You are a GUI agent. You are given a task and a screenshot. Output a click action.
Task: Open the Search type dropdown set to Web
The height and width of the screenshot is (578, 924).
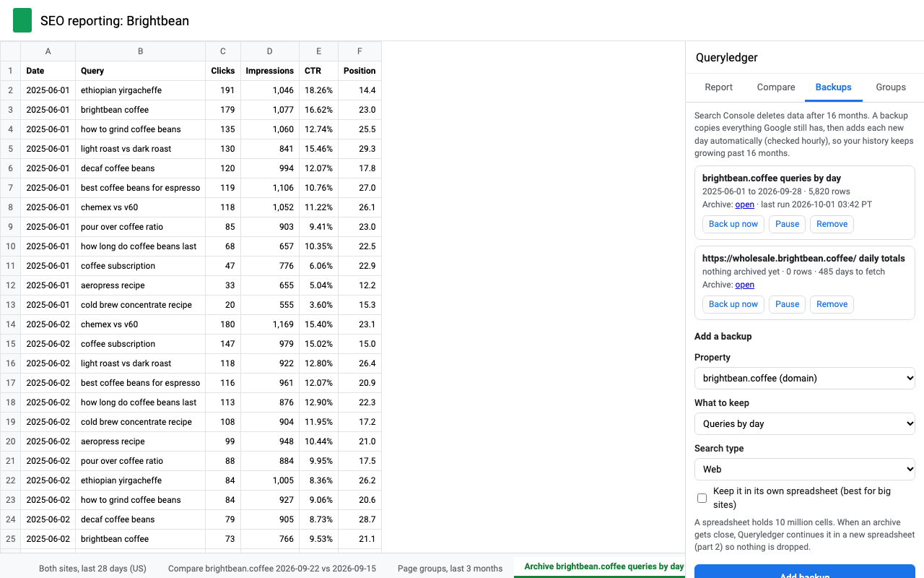click(x=804, y=469)
